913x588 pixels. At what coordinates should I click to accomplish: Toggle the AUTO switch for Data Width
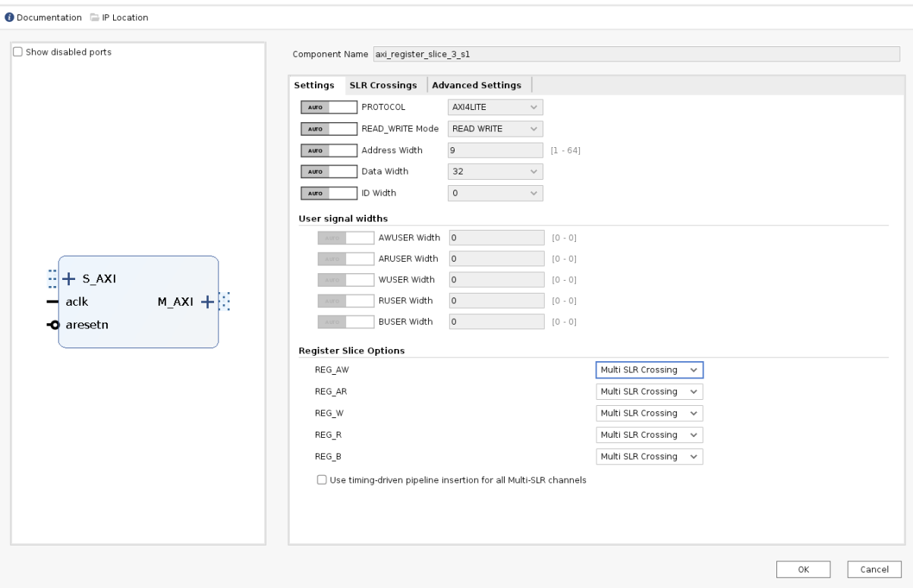point(329,171)
